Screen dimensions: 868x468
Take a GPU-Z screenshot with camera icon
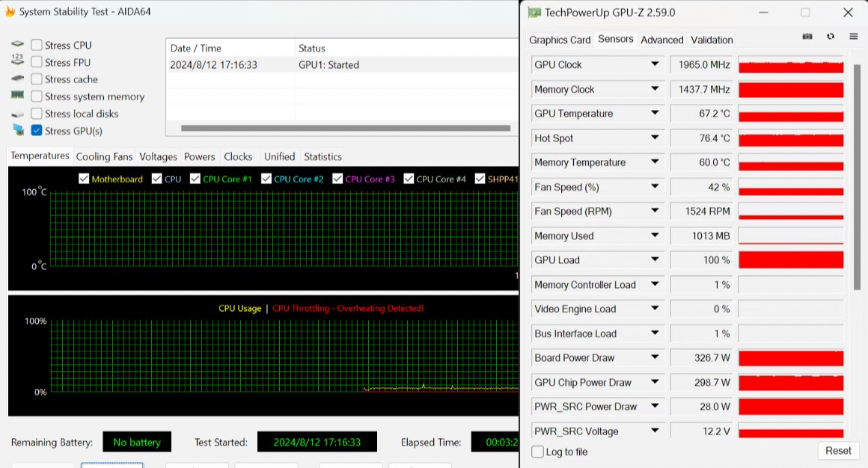[x=807, y=37]
